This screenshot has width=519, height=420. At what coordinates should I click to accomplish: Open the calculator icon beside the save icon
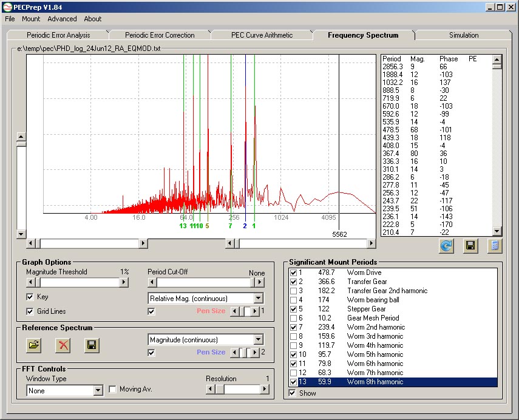coord(495,246)
